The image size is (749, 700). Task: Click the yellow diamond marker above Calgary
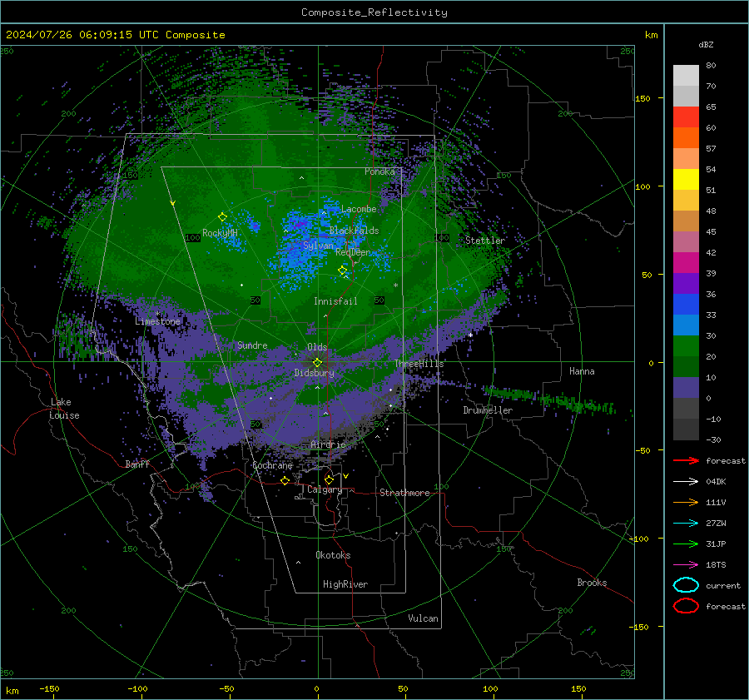point(329,479)
